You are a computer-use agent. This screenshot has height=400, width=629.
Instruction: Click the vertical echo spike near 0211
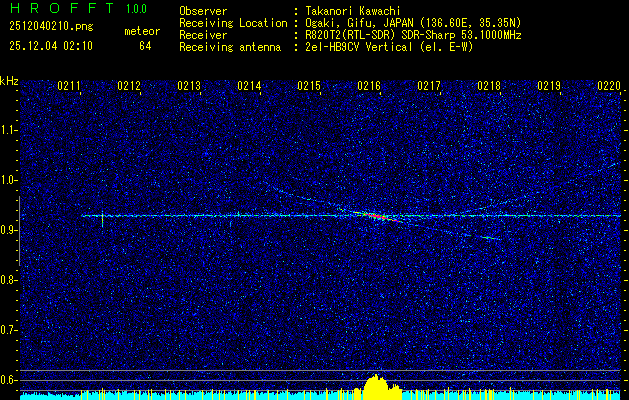pyautogui.click(x=102, y=219)
